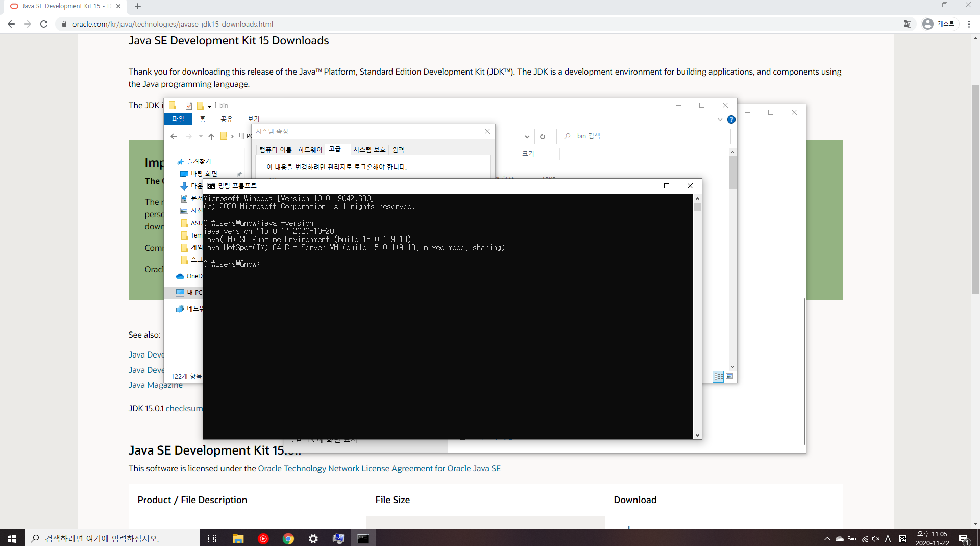Switch Explorer to details view
The height and width of the screenshot is (546, 980).
[x=718, y=376]
